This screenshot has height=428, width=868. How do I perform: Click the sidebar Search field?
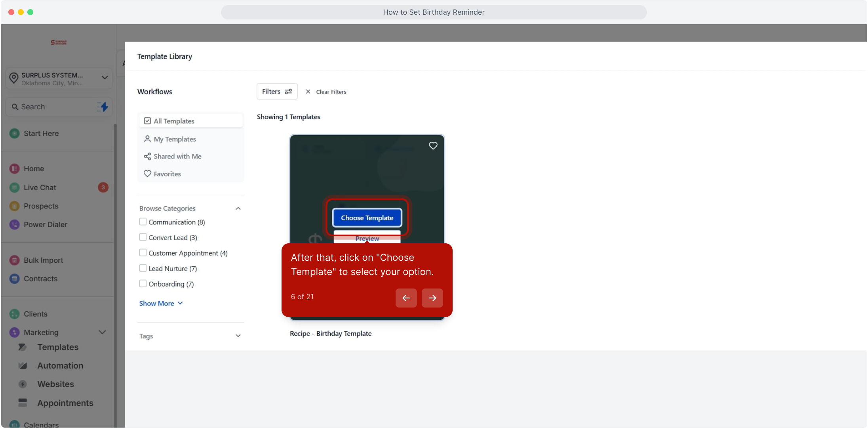pos(51,107)
